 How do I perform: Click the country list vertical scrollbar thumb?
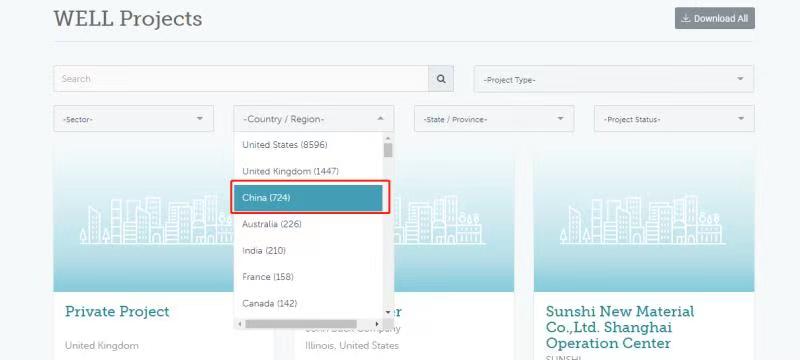click(388, 150)
